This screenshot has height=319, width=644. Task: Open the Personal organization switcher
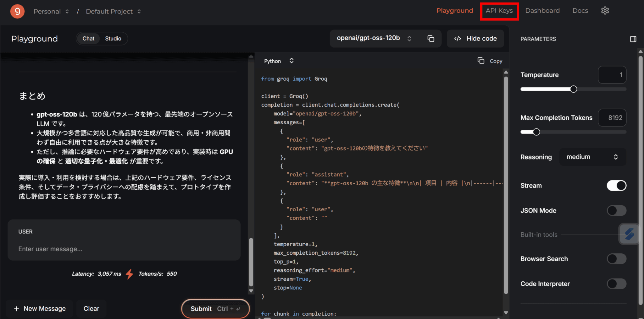(51, 11)
